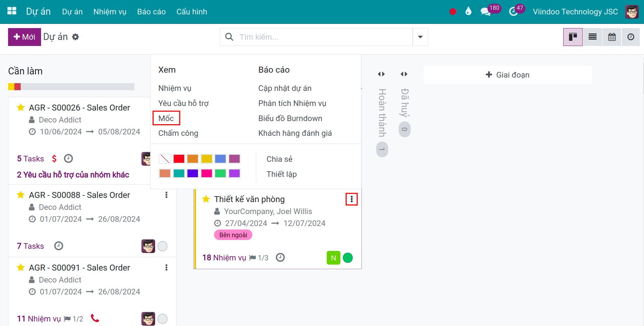Open the apps grid home menu

(x=12, y=11)
